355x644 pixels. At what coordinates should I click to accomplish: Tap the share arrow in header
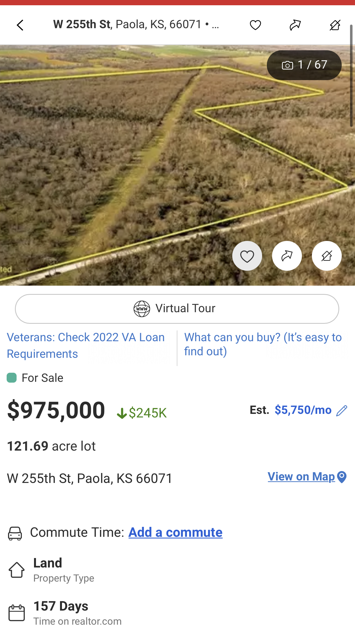click(295, 25)
